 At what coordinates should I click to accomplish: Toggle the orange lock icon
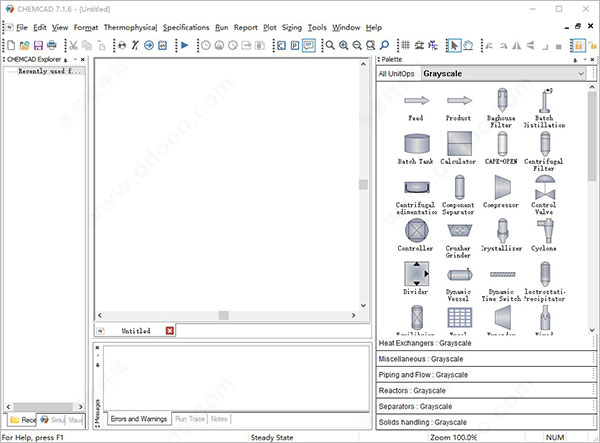click(579, 46)
